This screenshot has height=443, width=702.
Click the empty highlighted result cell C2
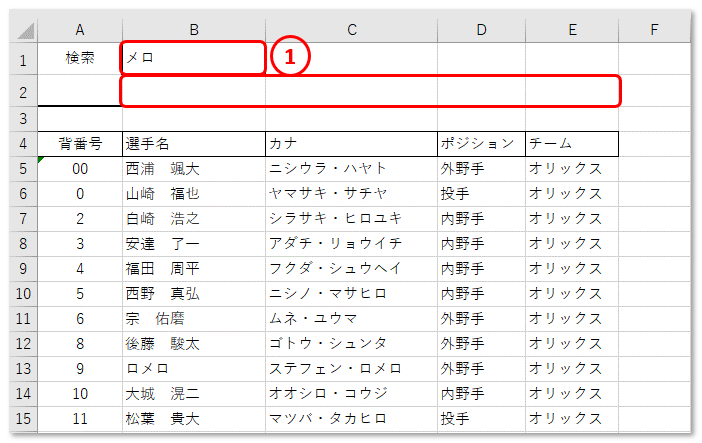pyautogui.click(x=351, y=91)
